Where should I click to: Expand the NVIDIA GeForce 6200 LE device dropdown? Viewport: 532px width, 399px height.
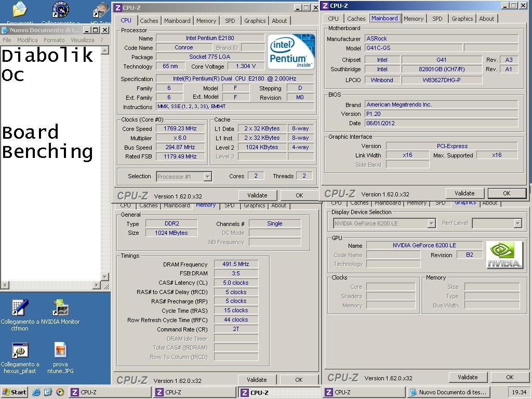431,223
